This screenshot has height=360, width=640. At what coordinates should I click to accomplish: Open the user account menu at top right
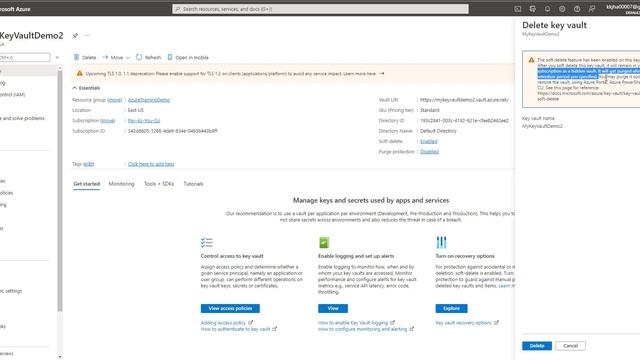pyautogui.click(x=622, y=9)
